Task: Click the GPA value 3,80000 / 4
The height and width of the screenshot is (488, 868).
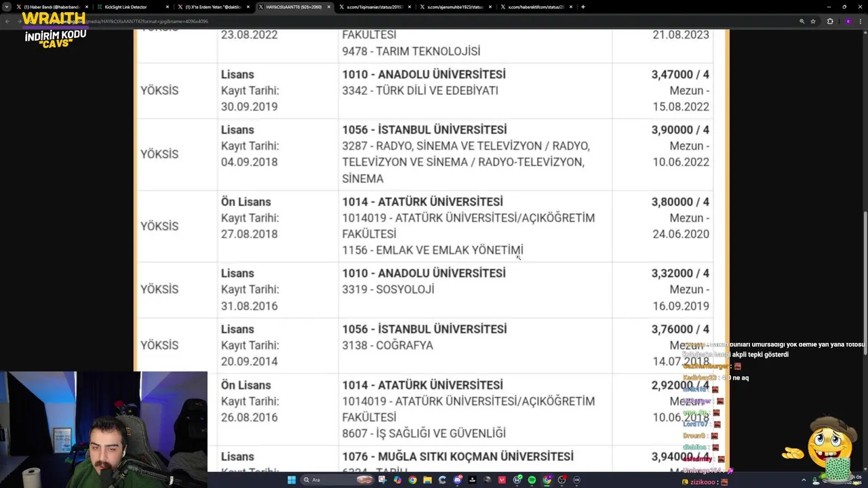Action: coord(680,201)
